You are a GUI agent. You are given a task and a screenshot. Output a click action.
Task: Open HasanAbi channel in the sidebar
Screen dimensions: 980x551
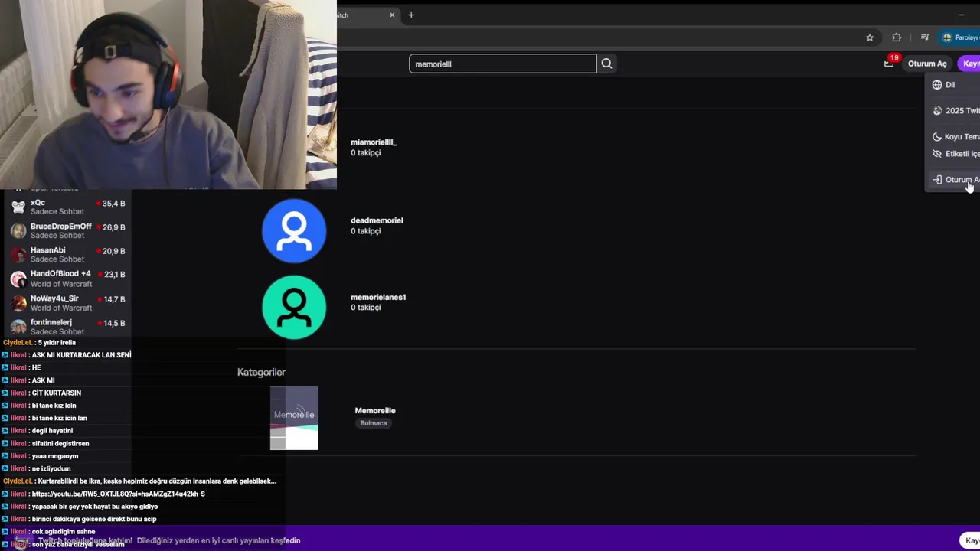(x=67, y=254)
